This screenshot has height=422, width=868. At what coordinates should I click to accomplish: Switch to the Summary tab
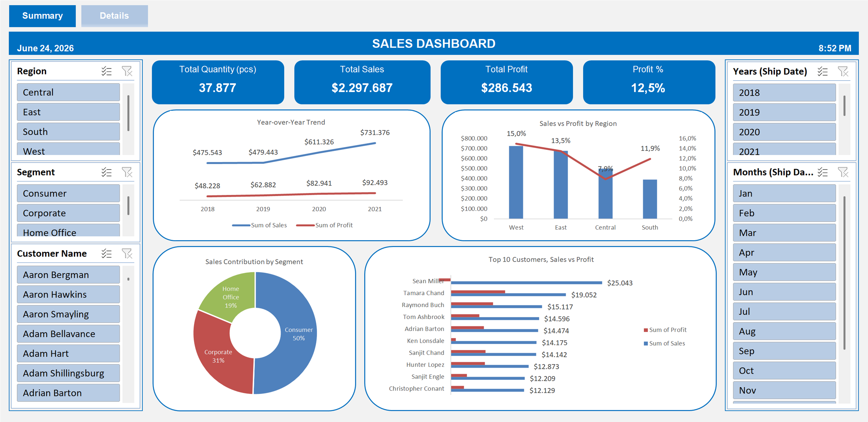43,16
